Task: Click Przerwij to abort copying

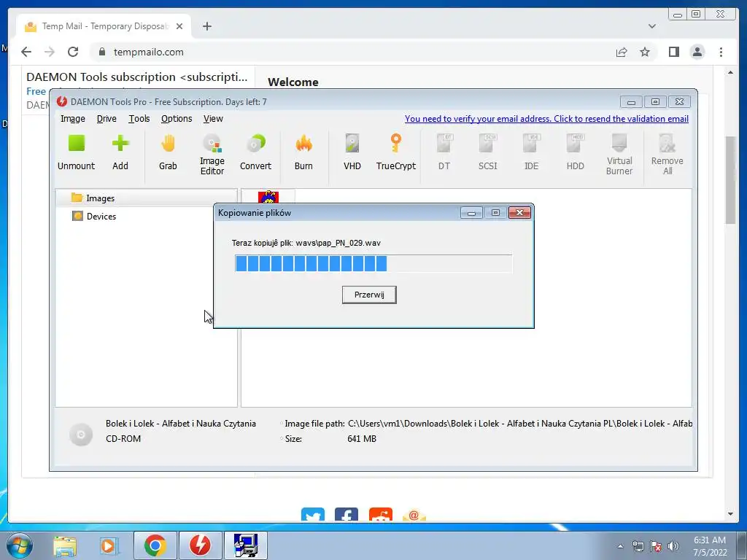Action: click(369, 295)
